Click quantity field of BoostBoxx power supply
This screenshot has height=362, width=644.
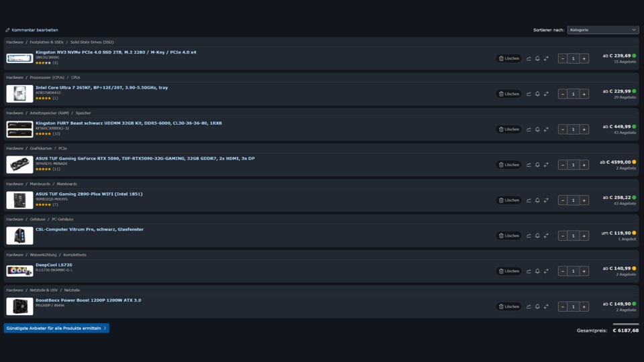point(574,306)
